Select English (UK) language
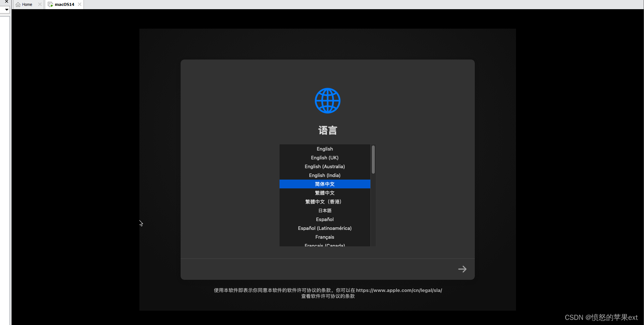This screenshot has width=644, height=325. coord(325,158)
